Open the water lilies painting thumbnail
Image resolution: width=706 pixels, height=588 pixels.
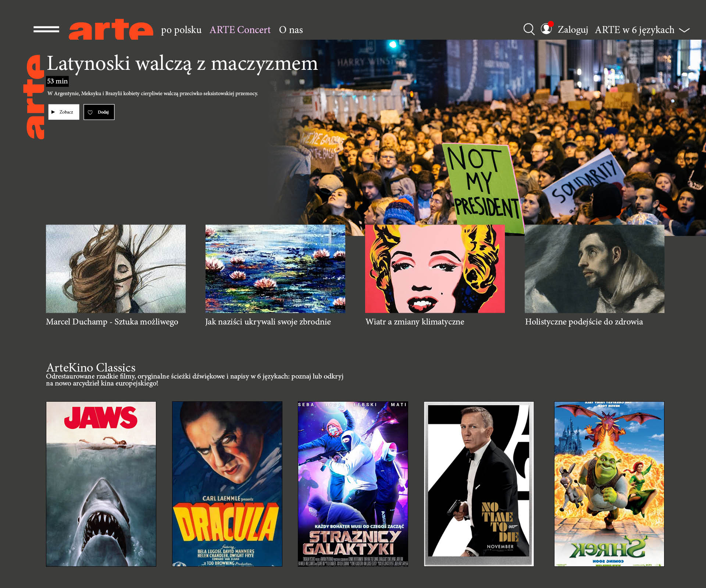tap(275, 269)
